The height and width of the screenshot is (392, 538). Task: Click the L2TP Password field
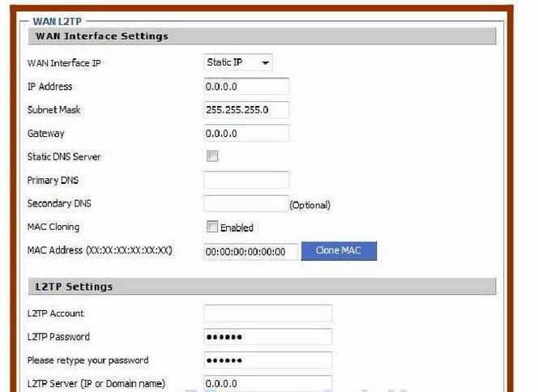pyautogui.click(x=267, y=337)
